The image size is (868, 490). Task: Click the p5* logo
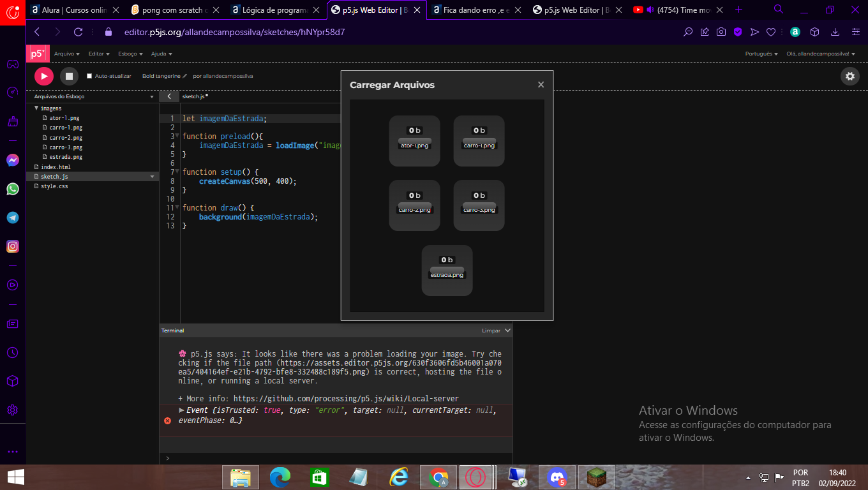(37, 54)
